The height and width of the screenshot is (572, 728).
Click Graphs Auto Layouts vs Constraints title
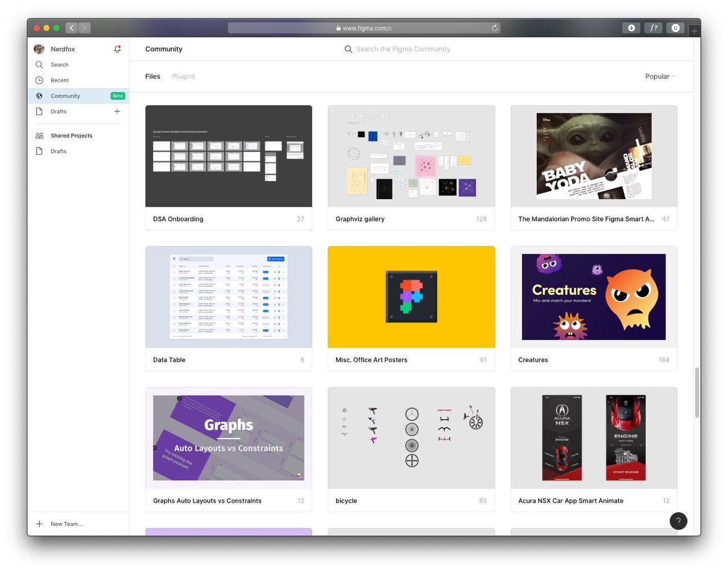(x=207, y=501)
